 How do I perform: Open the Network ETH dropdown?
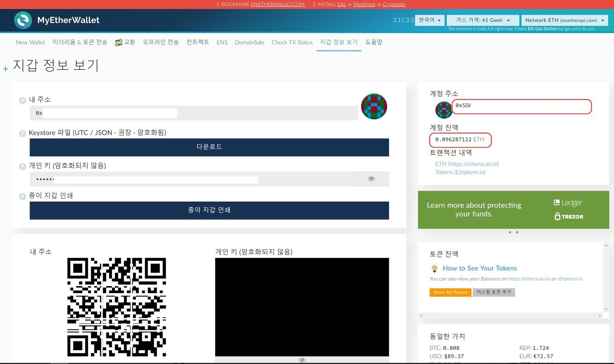(x=564, y=20)
